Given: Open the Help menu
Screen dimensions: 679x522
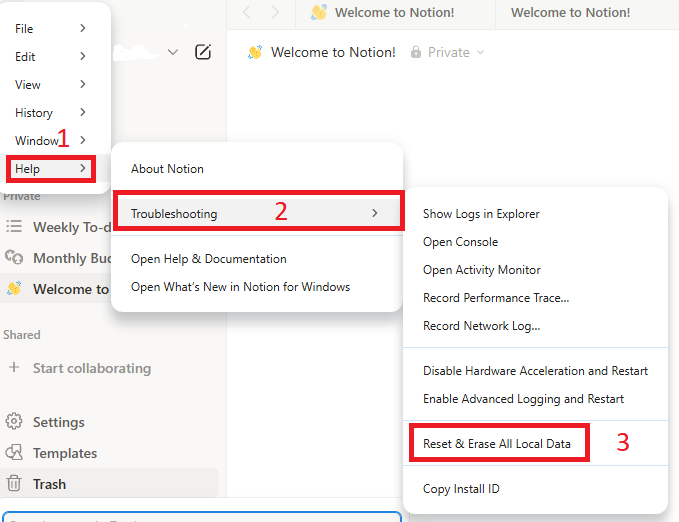Looking at the screenshot, I should 50,169.
